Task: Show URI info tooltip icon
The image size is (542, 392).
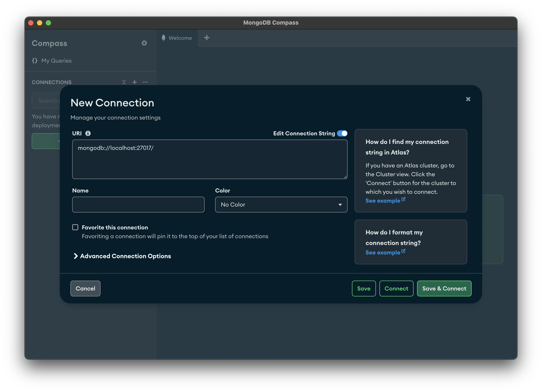Action: coord(88,133)
